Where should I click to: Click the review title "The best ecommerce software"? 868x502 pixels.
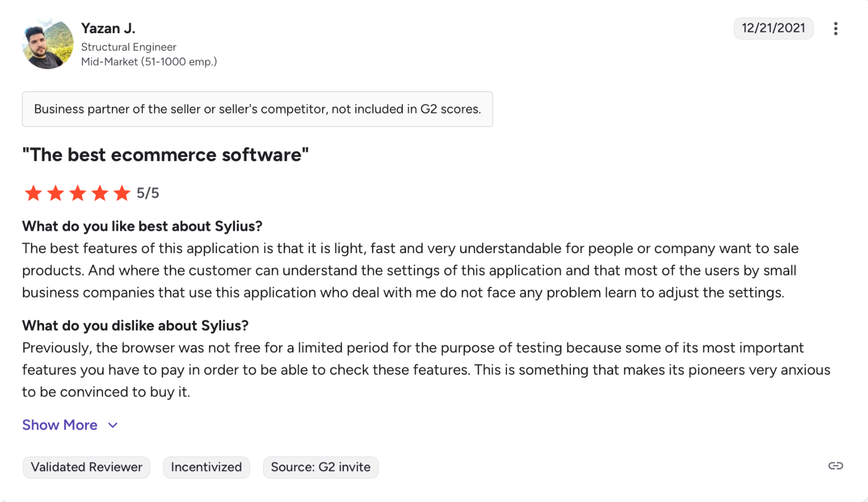(165, 155)
